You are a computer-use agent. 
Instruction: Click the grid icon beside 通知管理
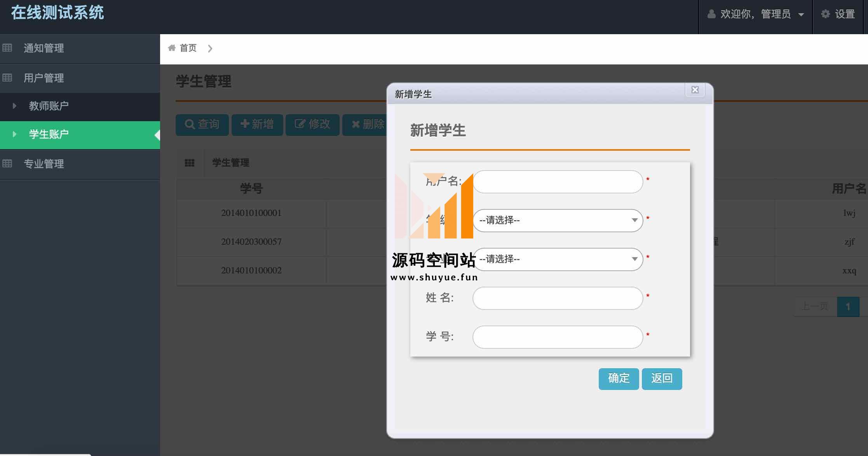tap(7, 48)
